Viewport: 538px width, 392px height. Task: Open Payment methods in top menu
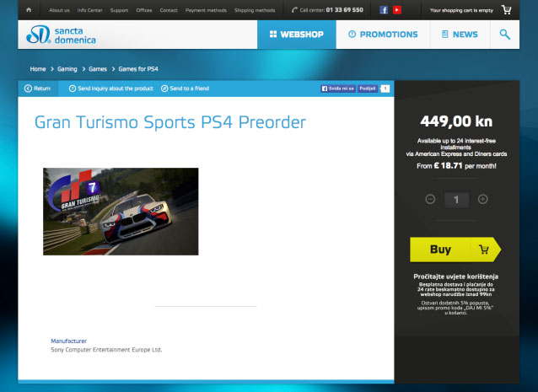coord(206,10)
